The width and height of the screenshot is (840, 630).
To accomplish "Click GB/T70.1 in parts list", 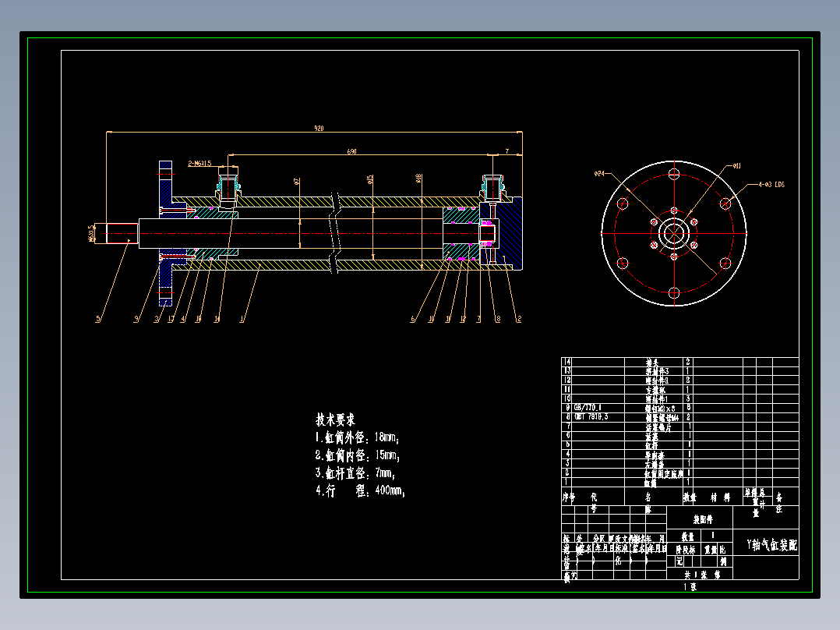I will point(588,408).
